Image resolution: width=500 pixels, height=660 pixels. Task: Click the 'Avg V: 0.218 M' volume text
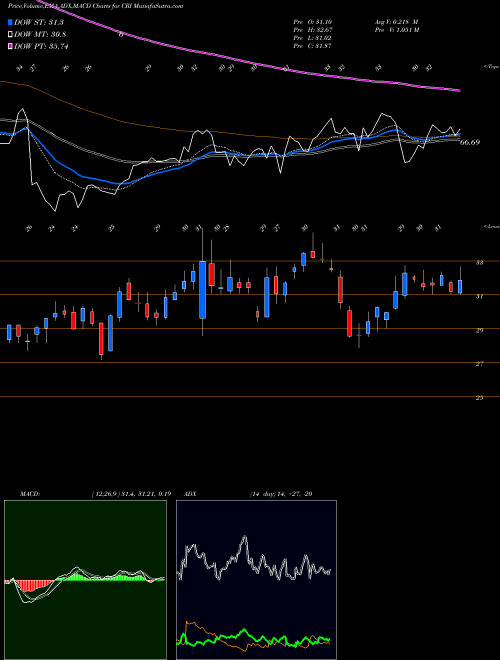[396, 22]
